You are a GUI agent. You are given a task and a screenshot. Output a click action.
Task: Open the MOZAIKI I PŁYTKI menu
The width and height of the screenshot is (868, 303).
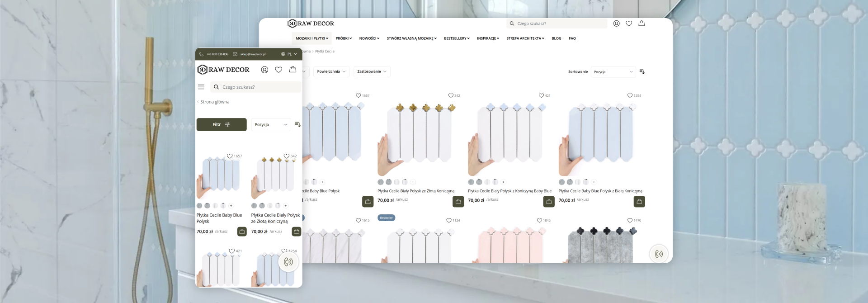[312, 38]
